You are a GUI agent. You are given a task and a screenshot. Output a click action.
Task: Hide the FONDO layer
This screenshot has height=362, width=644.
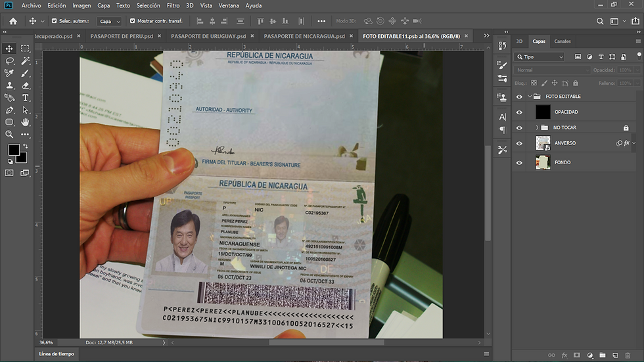[519, 162]
